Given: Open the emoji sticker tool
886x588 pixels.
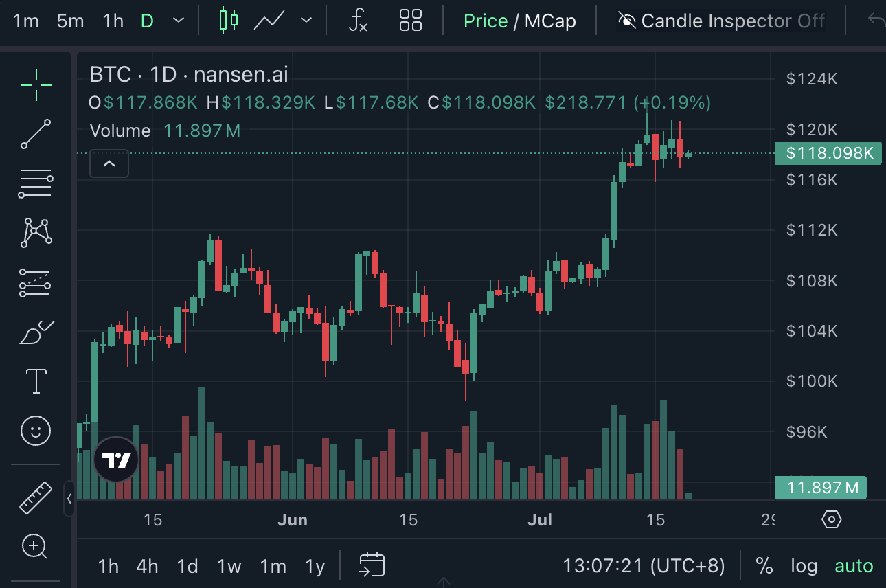Looking at the screenshot, I should (x=34, y=431).
